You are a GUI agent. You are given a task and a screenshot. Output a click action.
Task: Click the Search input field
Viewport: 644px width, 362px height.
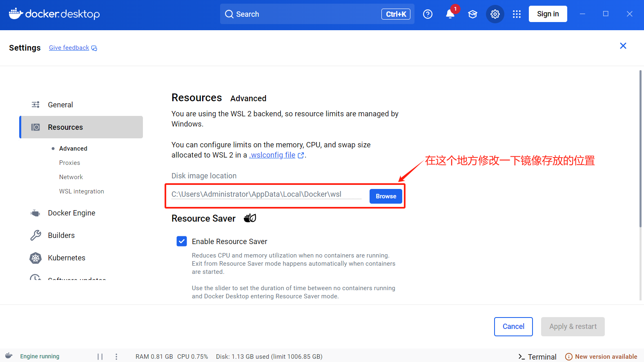tap(317, 14)
